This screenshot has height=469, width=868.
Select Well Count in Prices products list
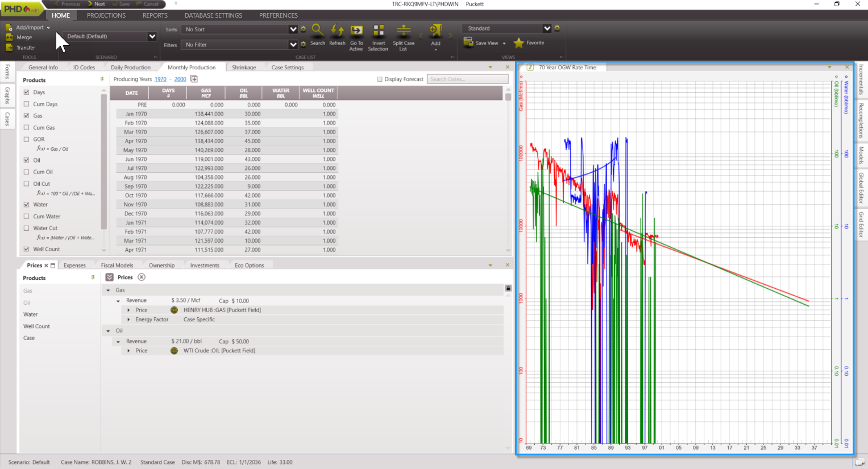[36, 326]
